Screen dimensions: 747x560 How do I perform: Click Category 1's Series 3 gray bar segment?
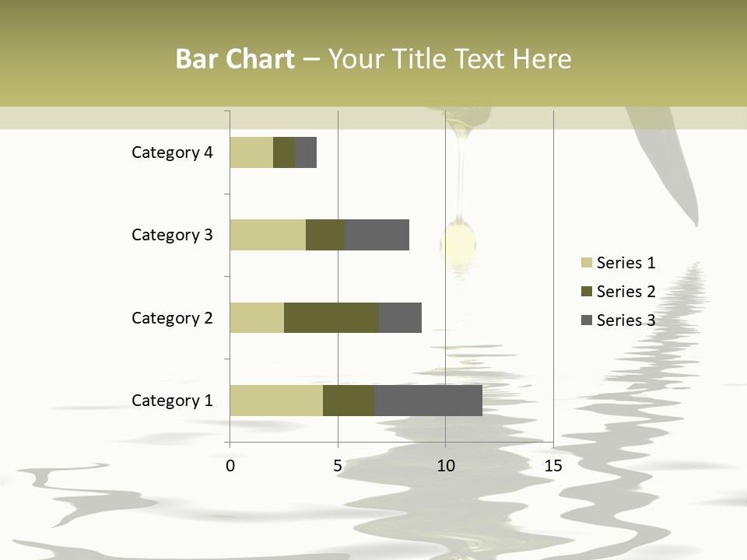point(428,401)
